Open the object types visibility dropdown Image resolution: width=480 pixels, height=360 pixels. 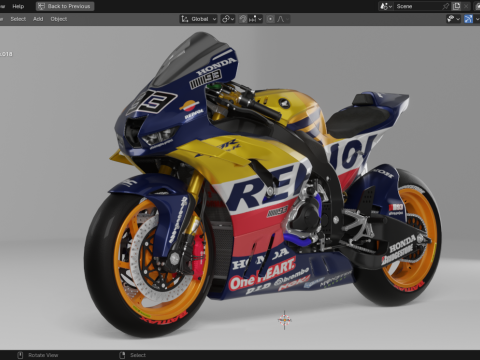(453, 19)
